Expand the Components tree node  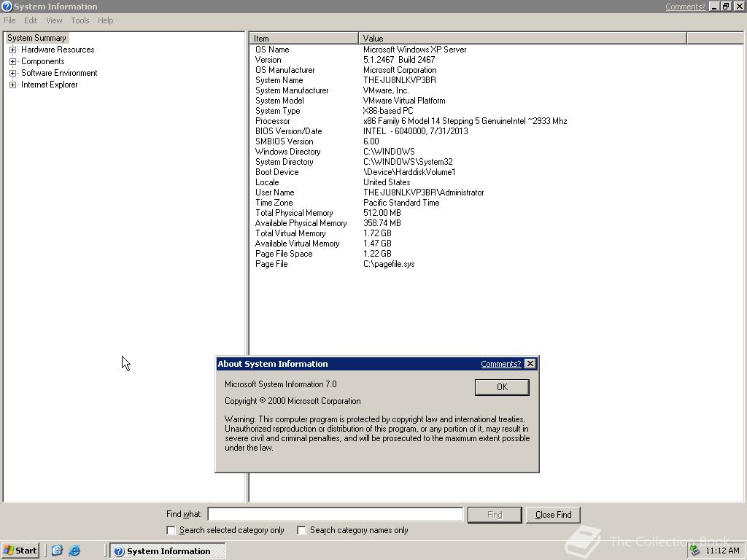pyautogui.click(x=13, y=61)
